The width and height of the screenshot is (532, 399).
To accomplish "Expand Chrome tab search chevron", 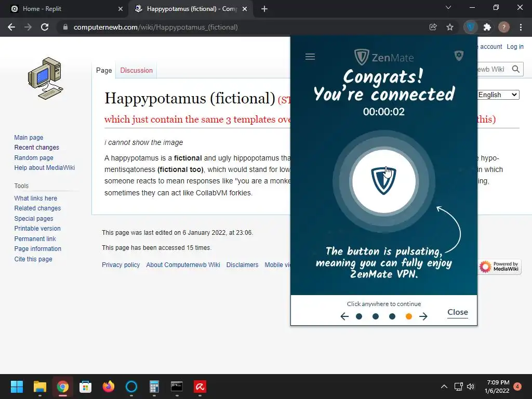I will (448, 7).
